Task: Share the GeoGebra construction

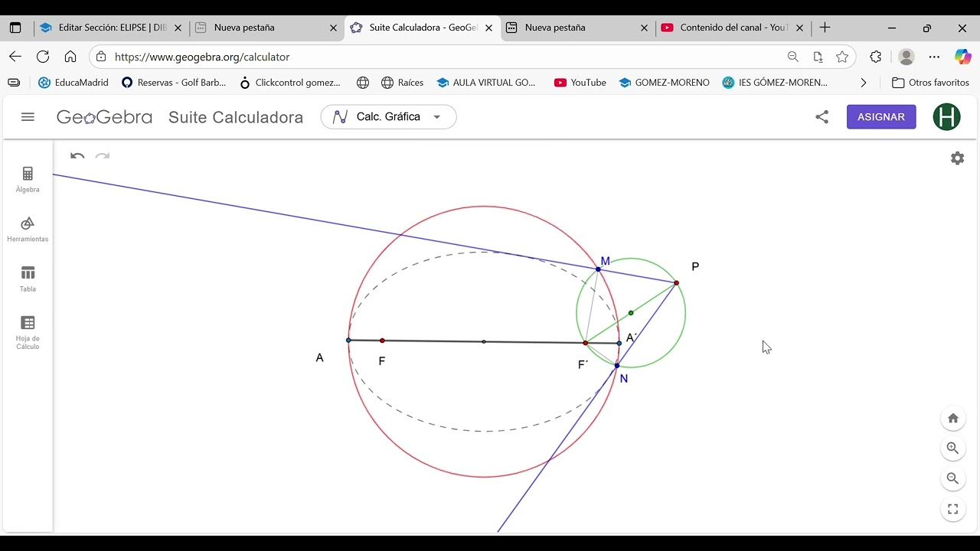Action: 822,117
